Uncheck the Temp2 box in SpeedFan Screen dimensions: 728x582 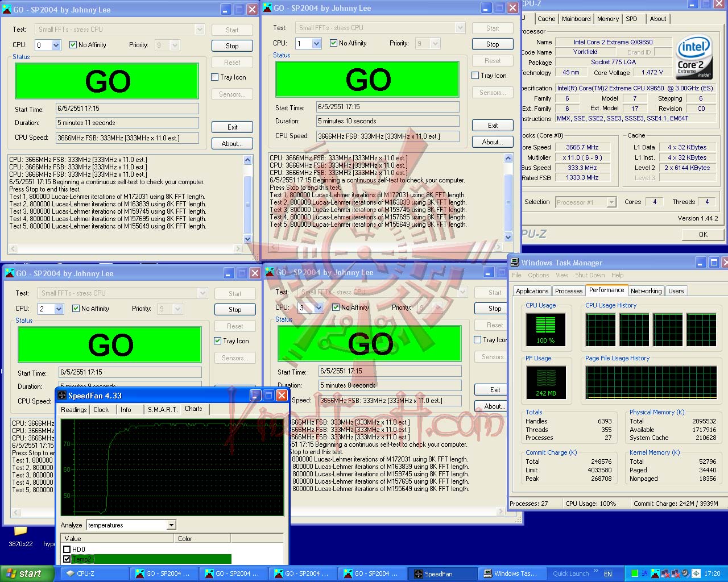67,559
